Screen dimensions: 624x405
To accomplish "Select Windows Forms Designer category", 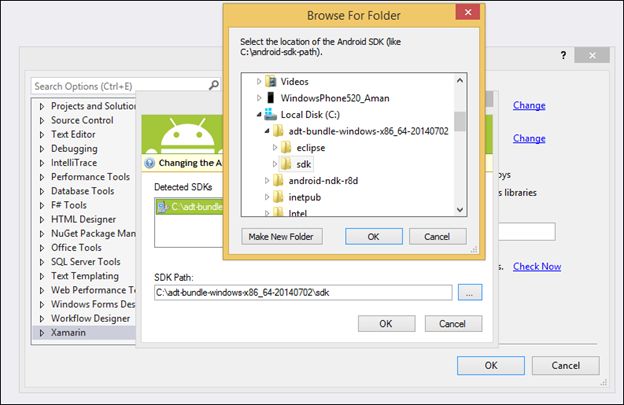I will pos(93,304).
